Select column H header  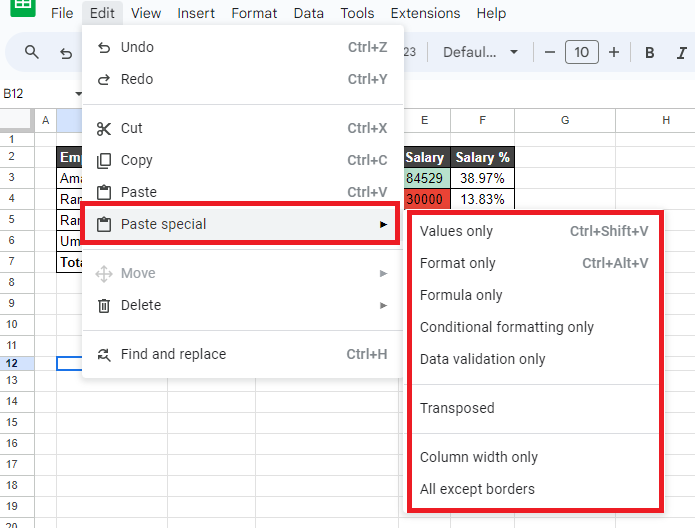click(656, 121)
